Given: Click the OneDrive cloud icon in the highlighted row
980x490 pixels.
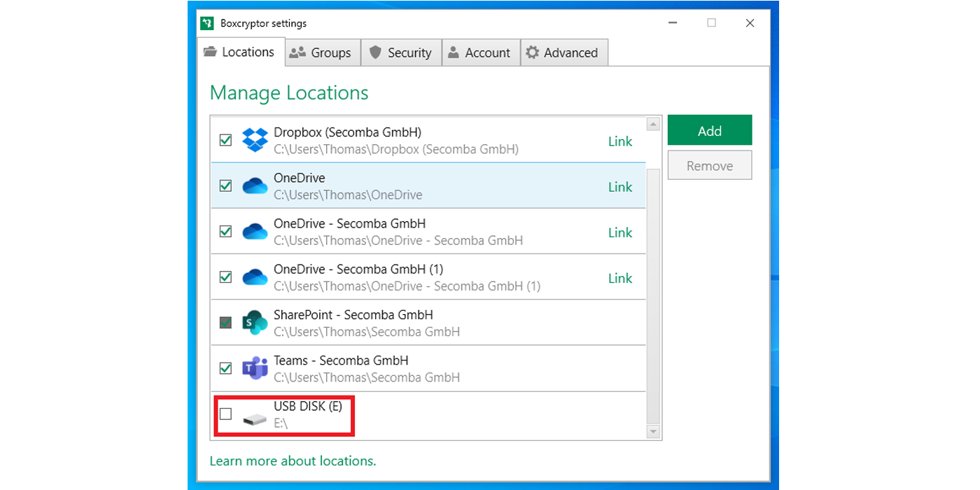Looking at the screenshot, I should pyautogui.click(x=255, y=186).
